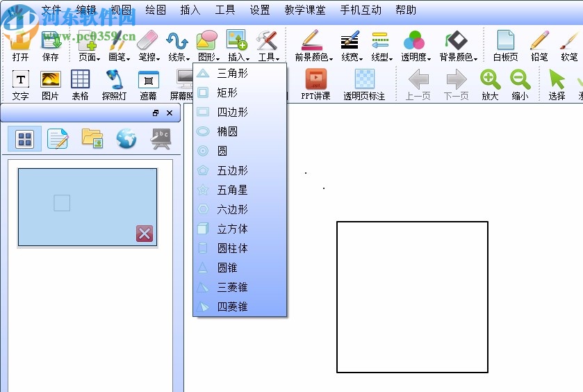Open the 插入 menu in menu bar
Screen dimensions: 583x392
pyautogui.click(x=190, y=10)
